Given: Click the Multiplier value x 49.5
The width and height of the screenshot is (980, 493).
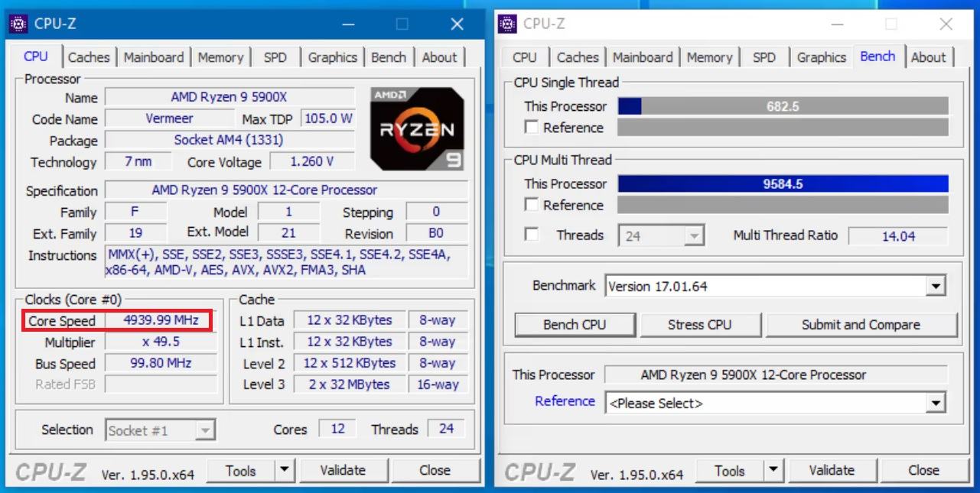Looking at the screenshot, I should 161,342.
